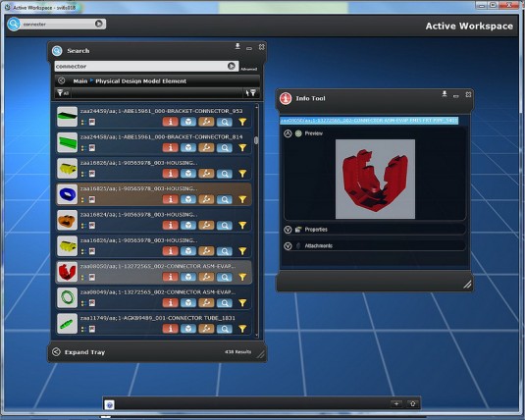Click cube icon on zaa08049 CONNECTOR ASM-EVAP row
This screenshot has width=525, height=420.
(x=188, y=303)
